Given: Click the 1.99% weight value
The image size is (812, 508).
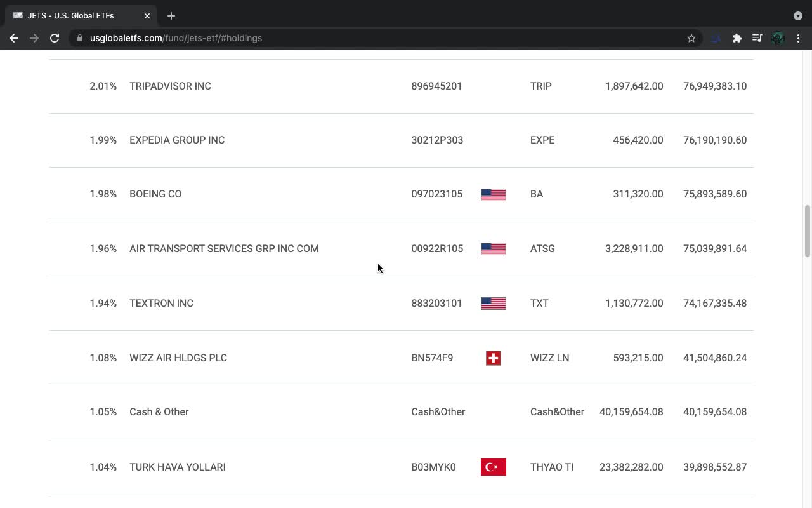Looking at the screenshot, I should 103,140.
